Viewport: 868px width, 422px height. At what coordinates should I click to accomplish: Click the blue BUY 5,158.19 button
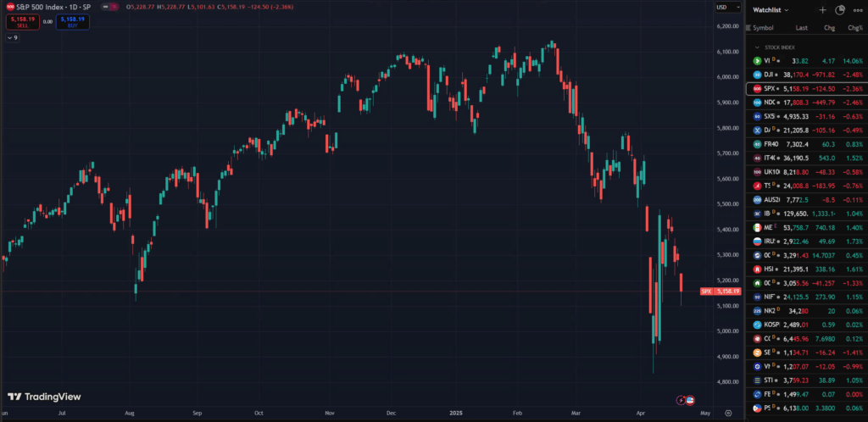pos(72,21)
